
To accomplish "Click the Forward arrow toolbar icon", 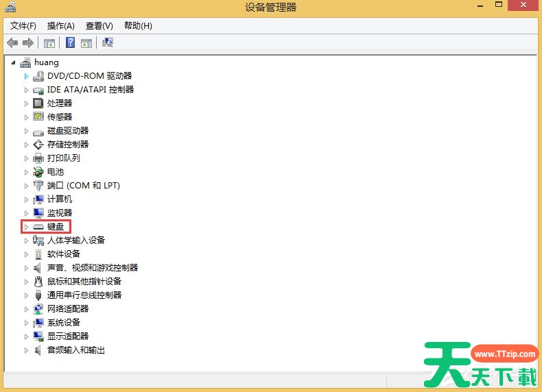I will [28, 43].
